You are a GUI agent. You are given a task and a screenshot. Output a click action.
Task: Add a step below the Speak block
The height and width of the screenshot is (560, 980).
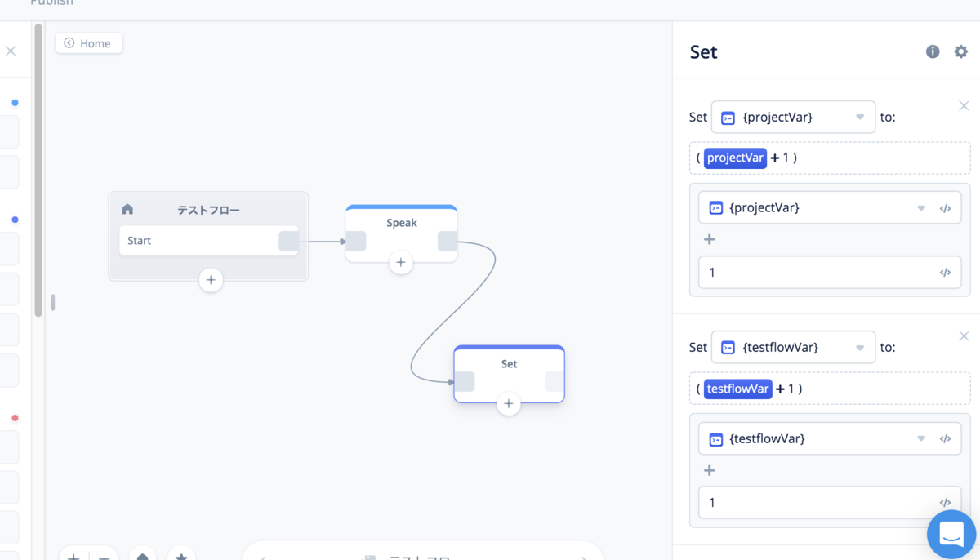400,263
